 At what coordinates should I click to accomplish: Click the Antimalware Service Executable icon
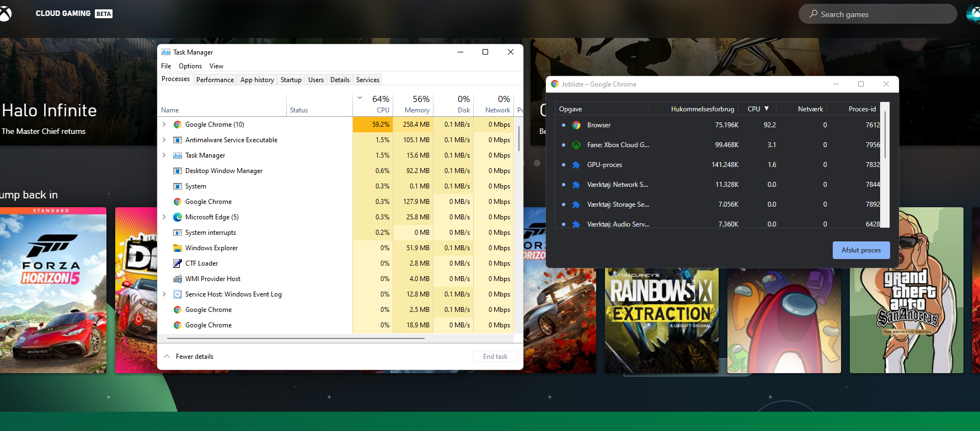click(x=178, y=140)
